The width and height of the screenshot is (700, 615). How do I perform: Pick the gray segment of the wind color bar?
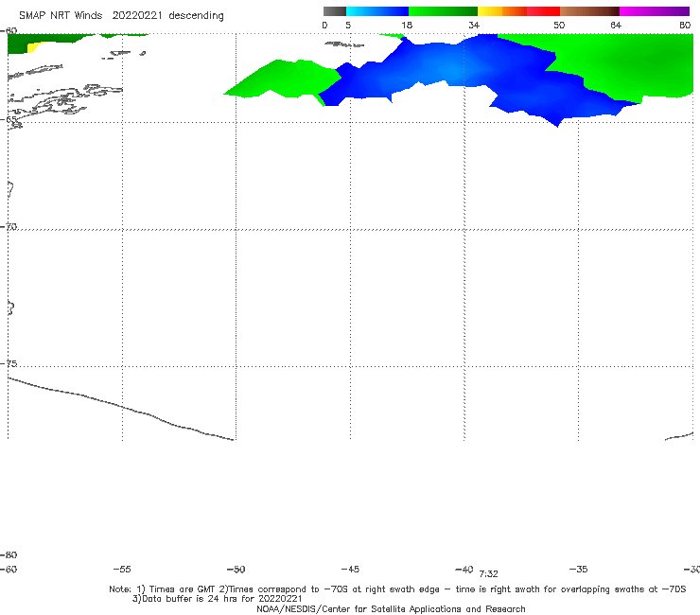[x=334, y=11]
